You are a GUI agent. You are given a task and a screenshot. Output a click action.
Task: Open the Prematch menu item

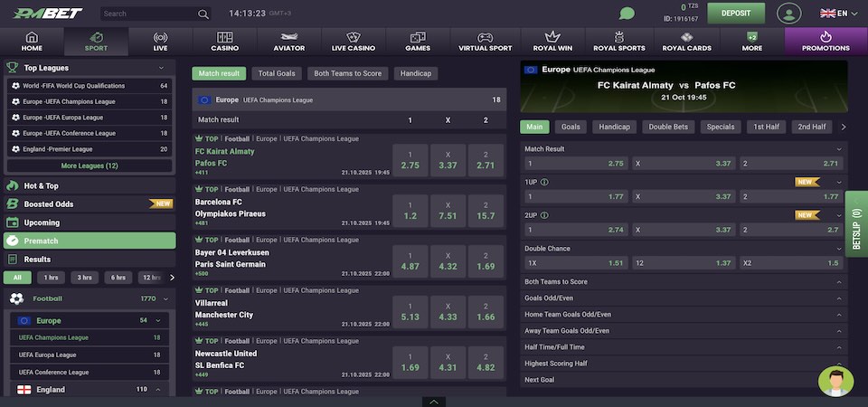tap(89, 241)
